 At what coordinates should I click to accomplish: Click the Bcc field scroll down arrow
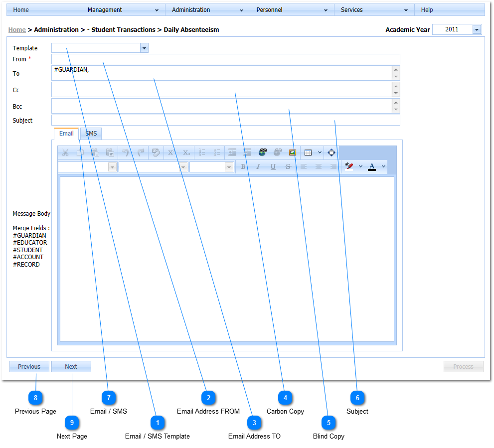point(396,110)
